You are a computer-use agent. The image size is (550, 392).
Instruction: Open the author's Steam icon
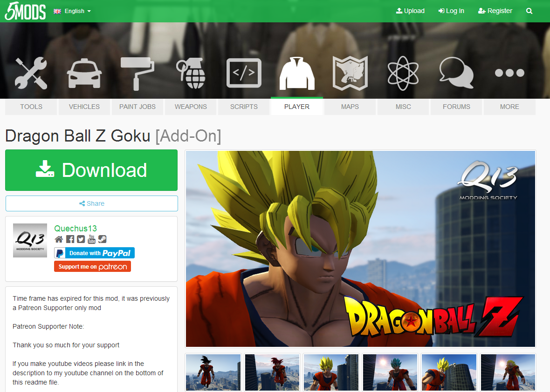[103, 239]
